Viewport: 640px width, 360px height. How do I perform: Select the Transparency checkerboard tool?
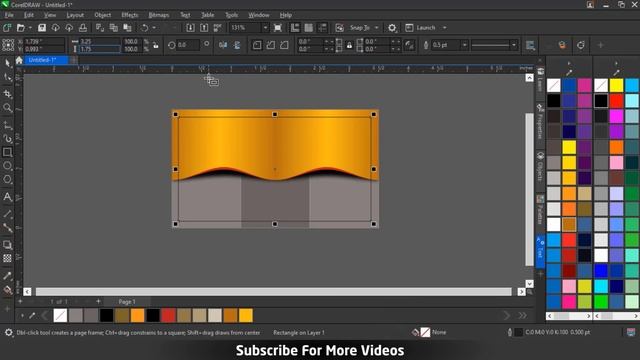click(x=7, y=259)
